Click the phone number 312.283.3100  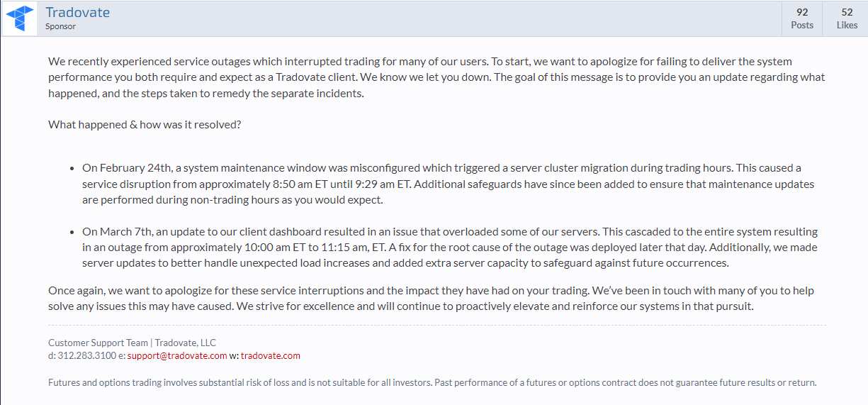pos(86,355)
